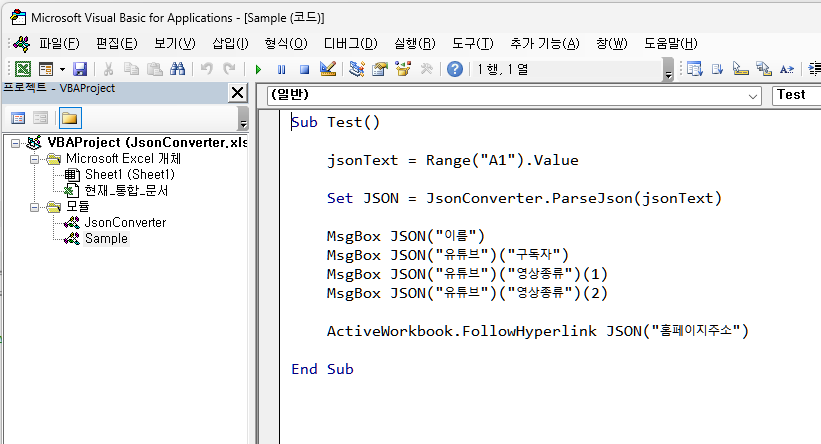Collapse the 모듈 folder node

click(x=34, y=207)
